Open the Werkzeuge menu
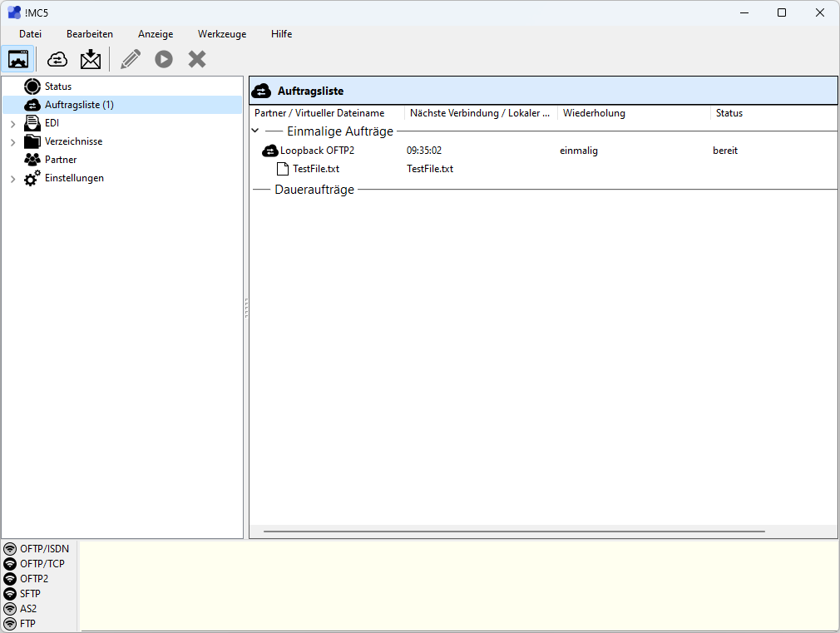840x633 pixels. (x=221, y=34)
